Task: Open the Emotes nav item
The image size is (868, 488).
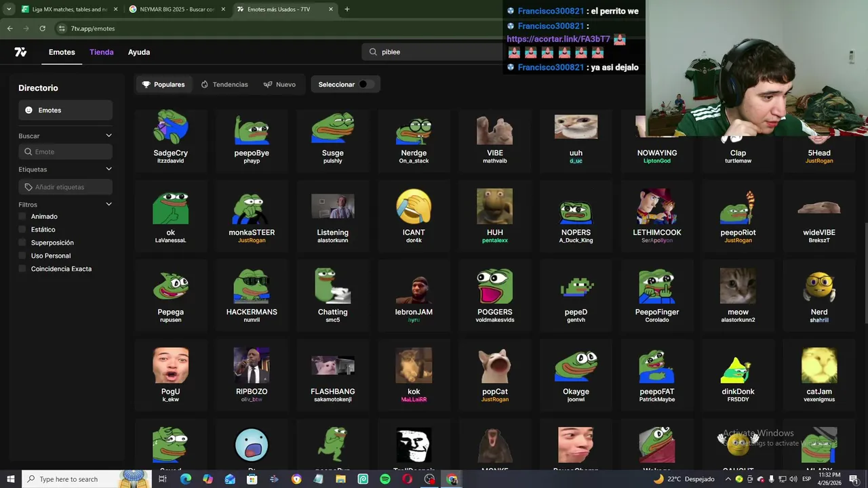Action: (62, 52)
